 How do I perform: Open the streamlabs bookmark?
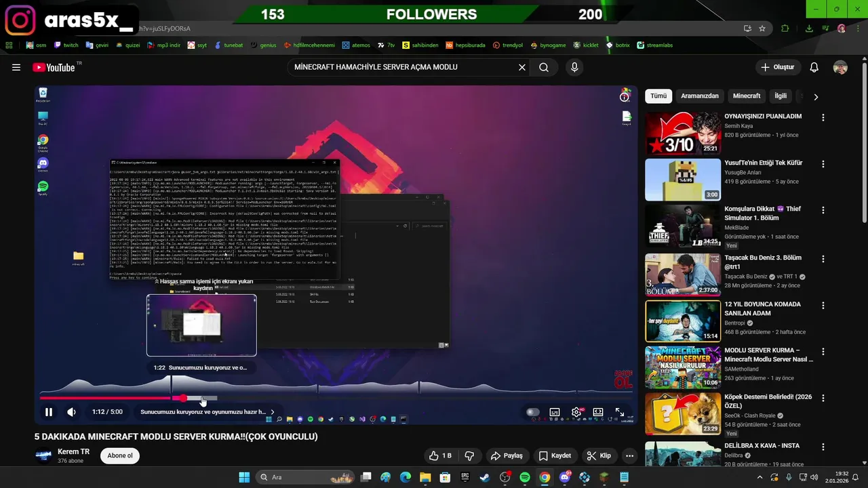pyautogui.click(x=655, y=45)
